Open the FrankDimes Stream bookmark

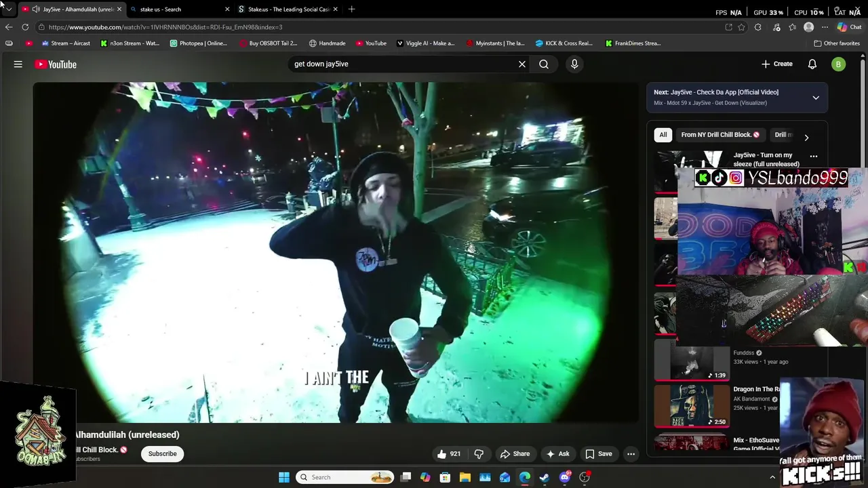[633, 43]
